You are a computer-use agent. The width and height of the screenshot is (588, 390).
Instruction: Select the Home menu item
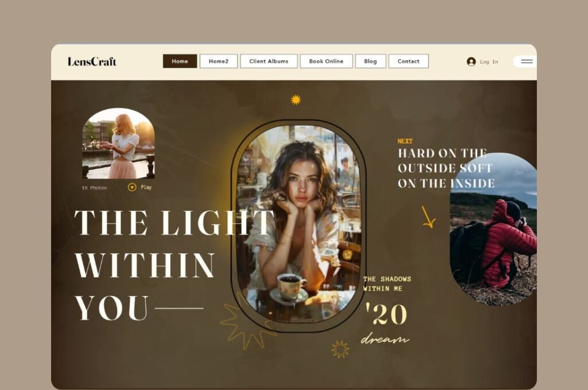180,61
